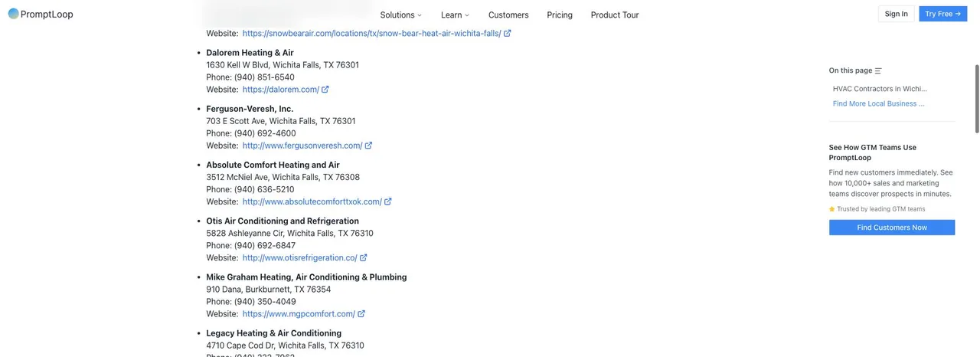
Task: Click phone number (940) 692-6847
Action: [265, 246]
